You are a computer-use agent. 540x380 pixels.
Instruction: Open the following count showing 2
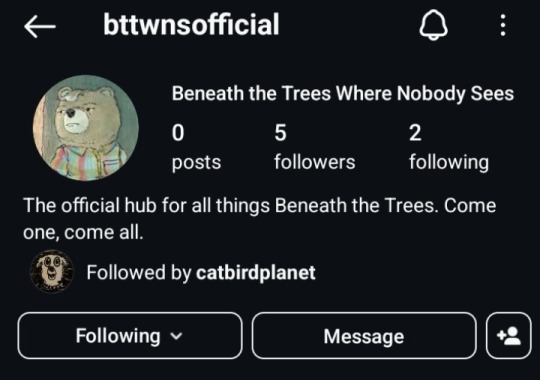449,147
